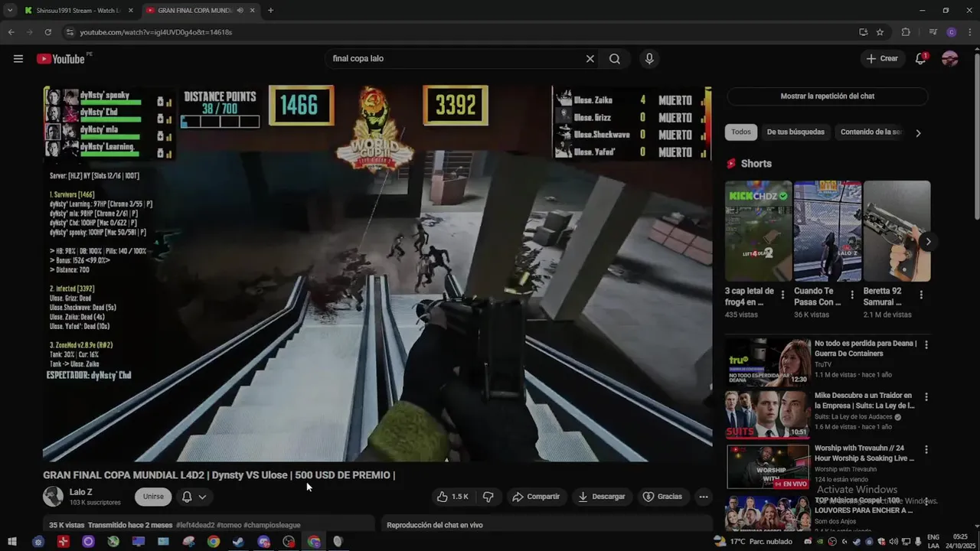View site information icon in address bar
Screen dimensions: 980x551
(x=70, y=32)
